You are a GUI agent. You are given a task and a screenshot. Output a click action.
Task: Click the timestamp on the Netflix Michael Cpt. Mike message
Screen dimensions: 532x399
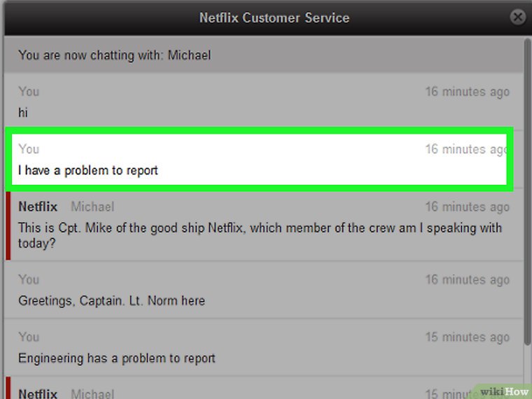point(468,206)
